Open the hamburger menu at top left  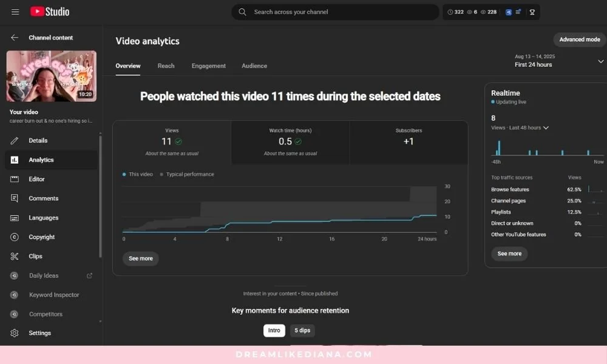(15, 12)
